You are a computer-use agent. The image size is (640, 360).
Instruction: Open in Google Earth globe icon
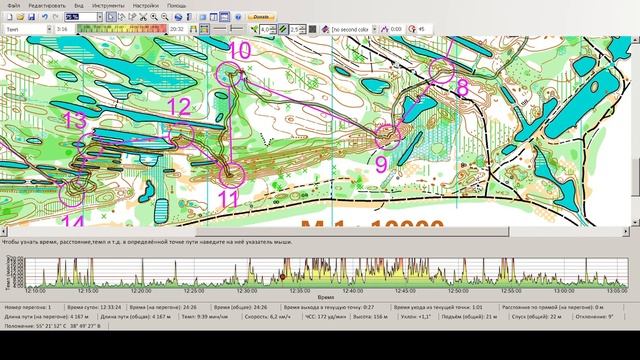178,17
